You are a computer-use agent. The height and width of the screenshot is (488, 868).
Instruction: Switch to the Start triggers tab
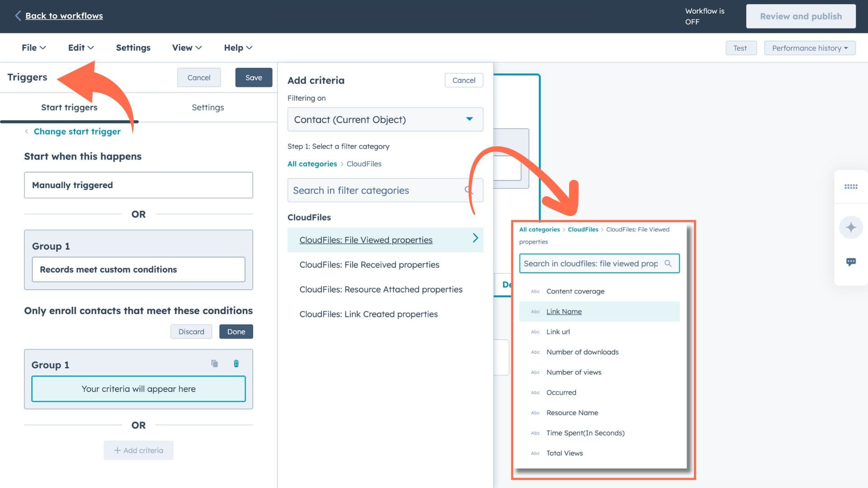69,108
